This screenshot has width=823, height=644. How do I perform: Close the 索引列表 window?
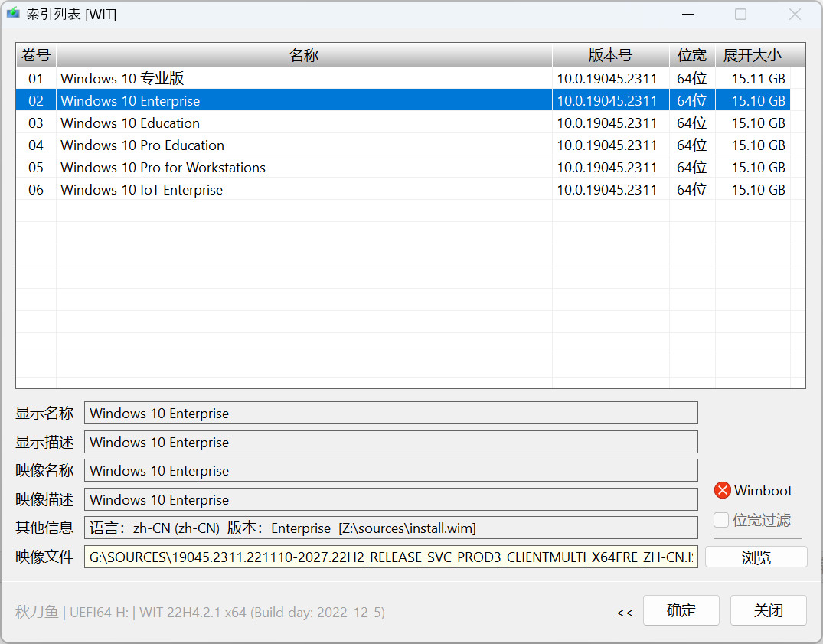click(x=795, y=15)
